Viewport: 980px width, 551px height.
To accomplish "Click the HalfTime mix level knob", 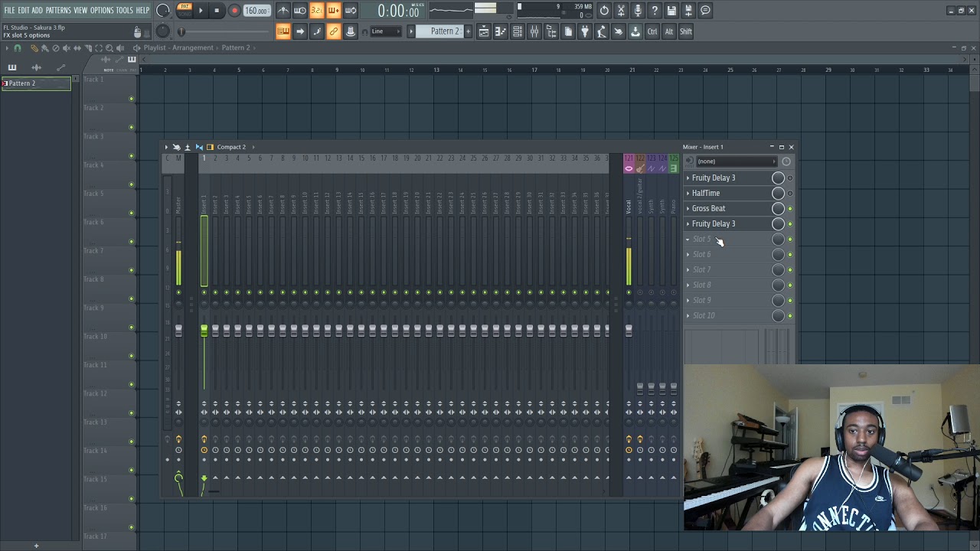I will coord(778,193).
